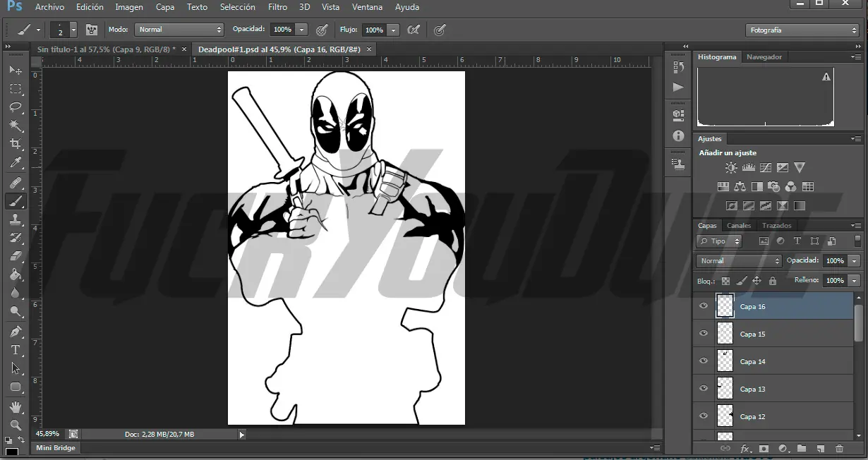Open the Filtro menu
Viewport: 868px width, 460px height.
tap(277, 7)
